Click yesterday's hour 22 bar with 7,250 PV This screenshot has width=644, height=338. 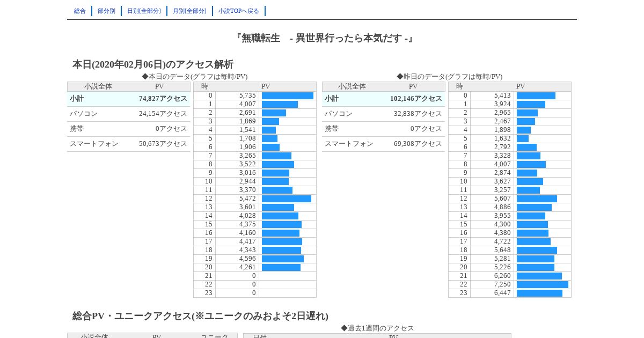(x=543, y=285)
